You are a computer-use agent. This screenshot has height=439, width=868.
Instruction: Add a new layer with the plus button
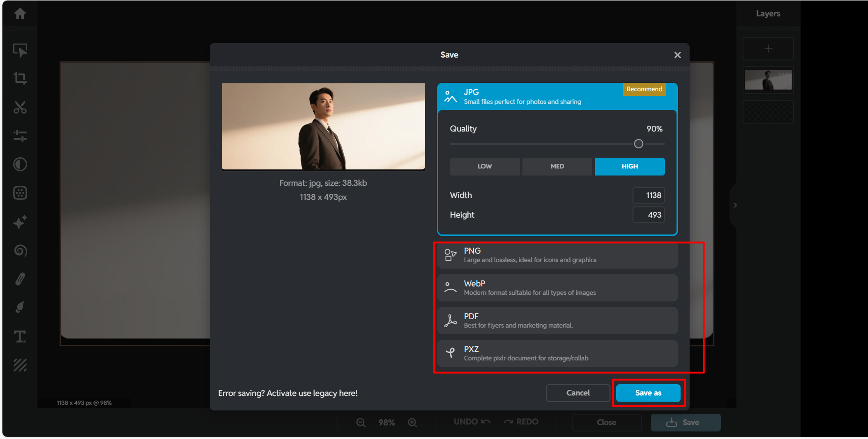tap(768, 49)
